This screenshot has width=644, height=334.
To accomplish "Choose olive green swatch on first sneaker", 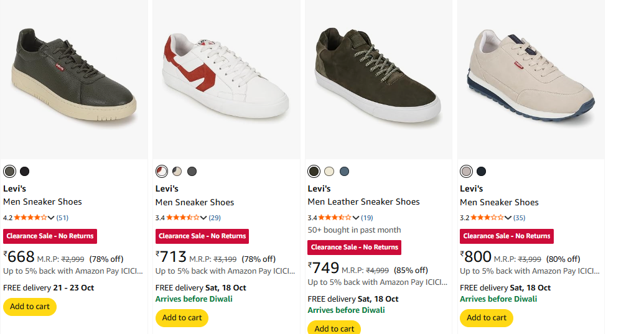I will click(x=9, y=172).
